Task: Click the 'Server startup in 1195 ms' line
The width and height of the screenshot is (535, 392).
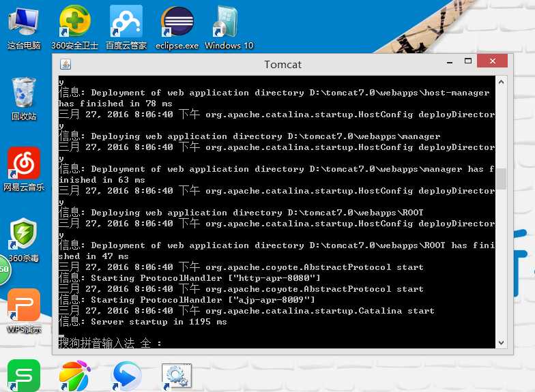Action: tap(143, 322)
